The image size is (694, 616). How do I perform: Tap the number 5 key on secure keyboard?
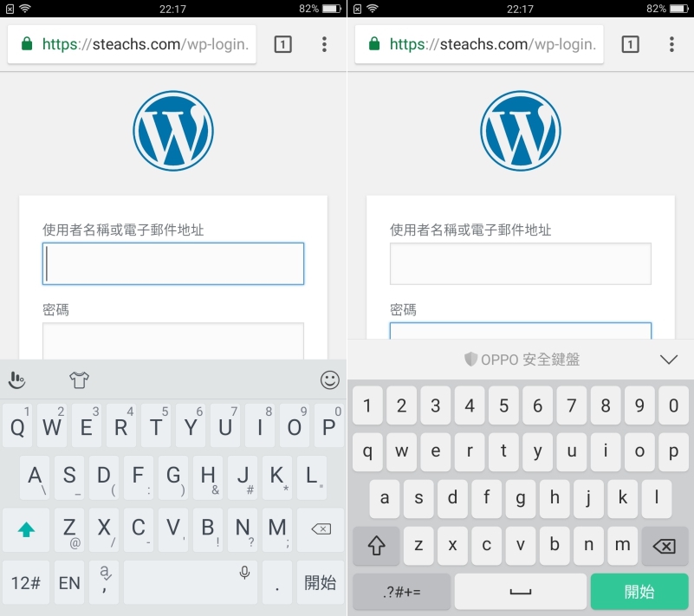pos(503,405)
